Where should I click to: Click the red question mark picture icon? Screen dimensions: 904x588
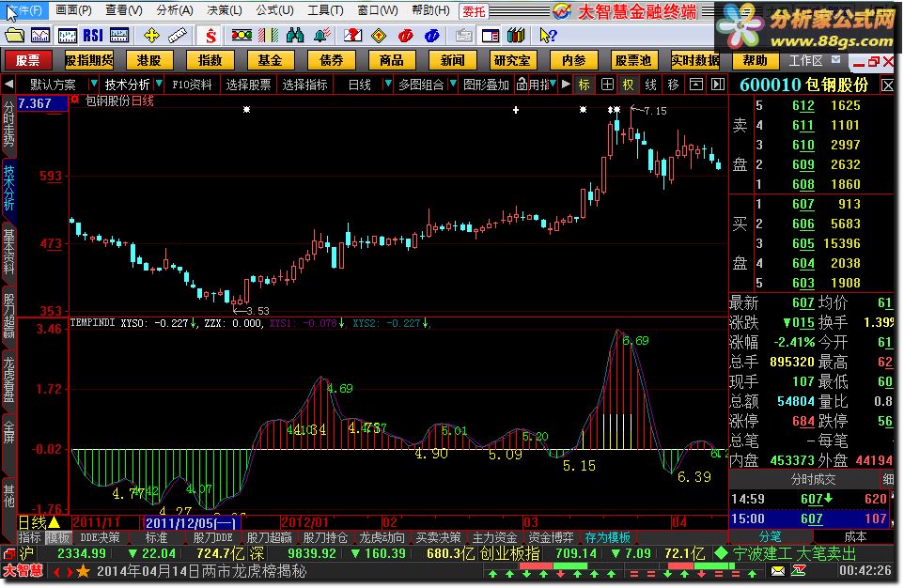pyautogui.click(x=352, y=36)
